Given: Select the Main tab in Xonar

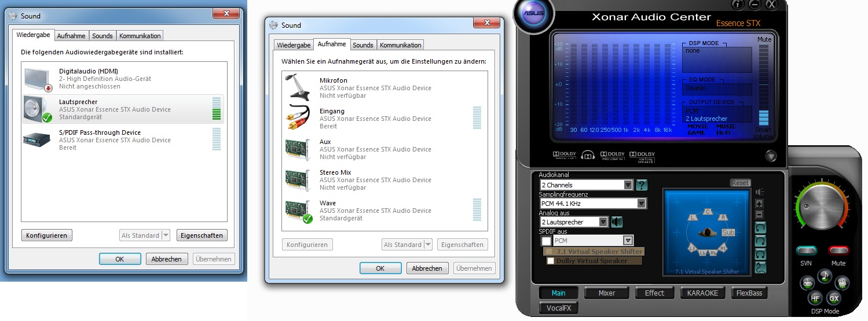Looking at the screenshot, I should (559, 293).
